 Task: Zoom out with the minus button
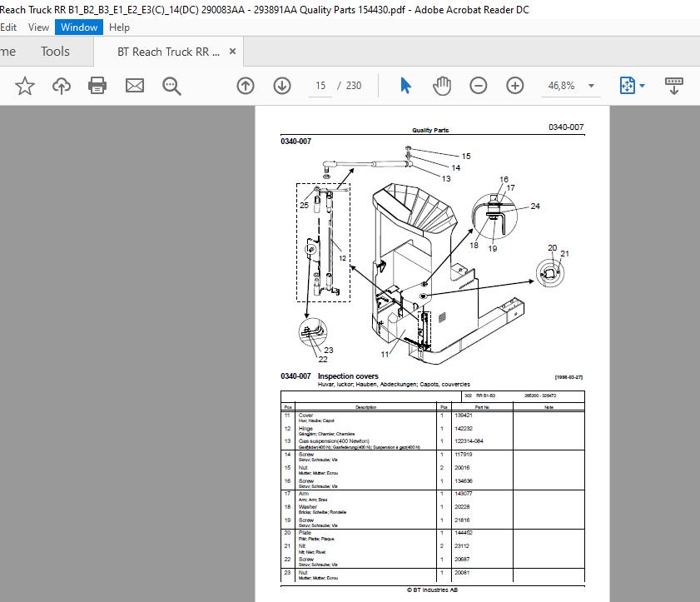click(478, 86)
